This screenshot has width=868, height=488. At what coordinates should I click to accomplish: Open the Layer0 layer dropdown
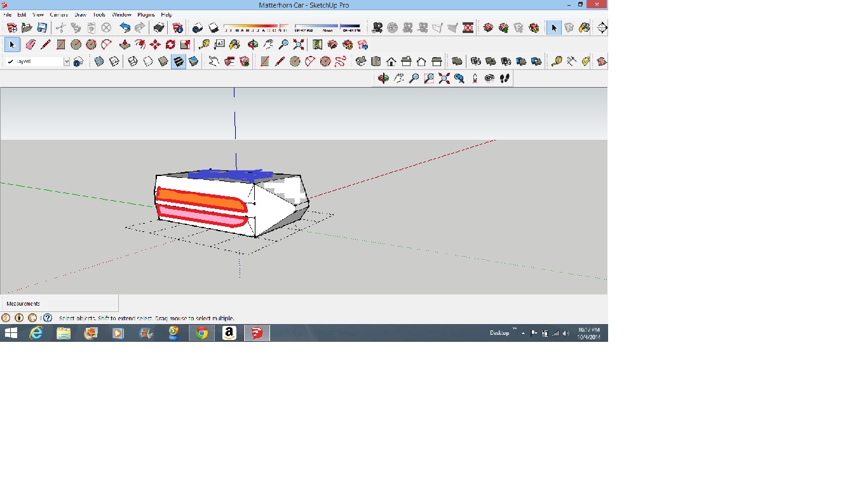[x=66, y=62]
